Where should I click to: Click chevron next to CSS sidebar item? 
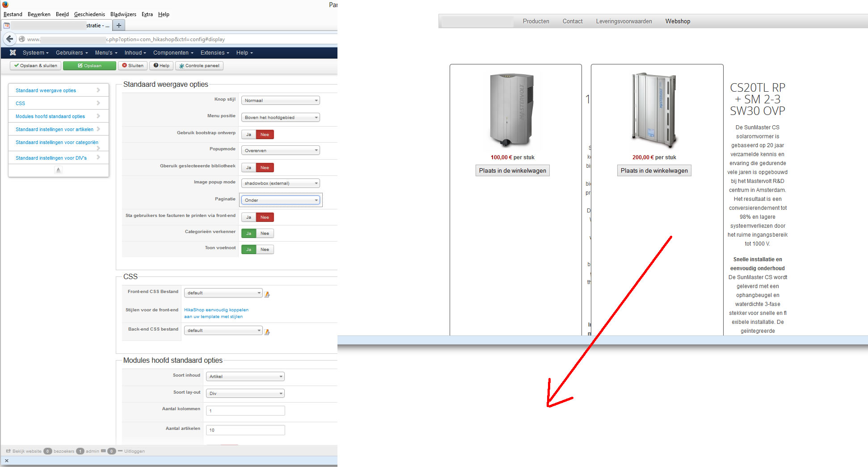click(98, 103)
